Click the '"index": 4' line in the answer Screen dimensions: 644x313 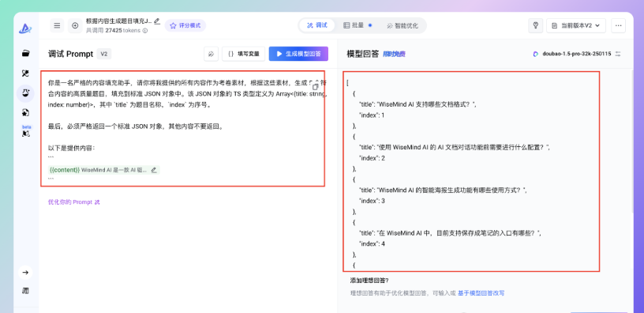[x=372, y=243]
